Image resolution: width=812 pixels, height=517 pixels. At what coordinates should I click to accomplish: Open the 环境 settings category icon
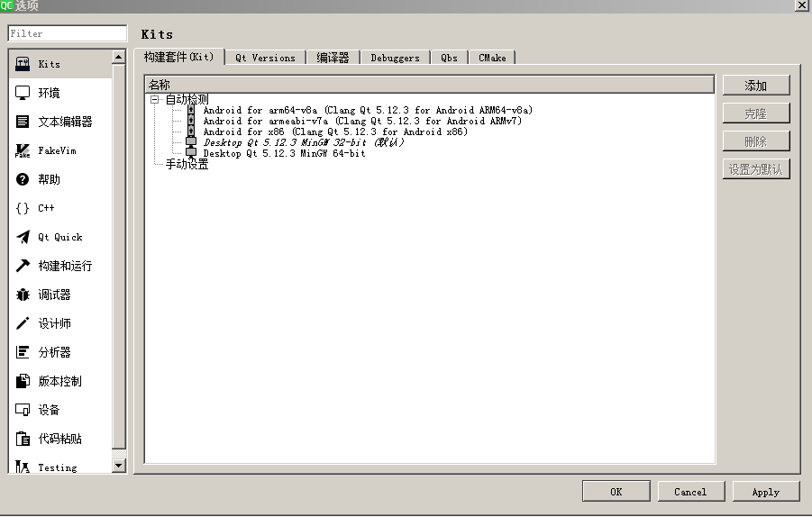pos(23,93)
